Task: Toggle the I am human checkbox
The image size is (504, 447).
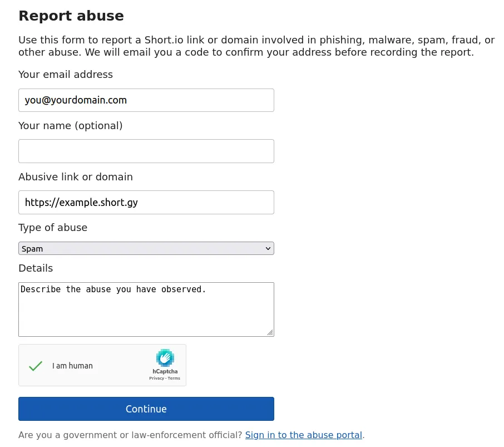Action: pyautogui.click(x=36, y=366)
